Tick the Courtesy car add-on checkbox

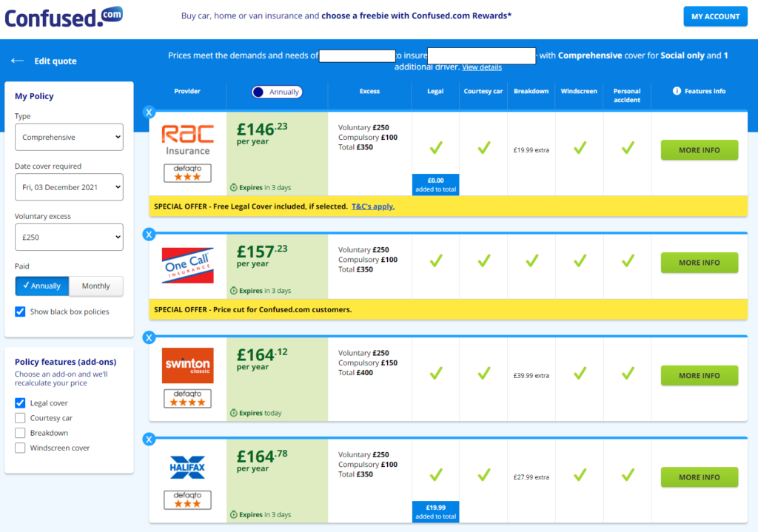pyautogui.click(x=20, y=418)
